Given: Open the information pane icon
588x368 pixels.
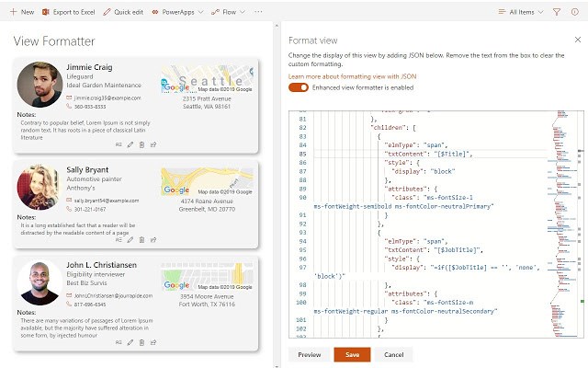Looking at the screenshot, I should pyautogui.click(x=575, y=12).
